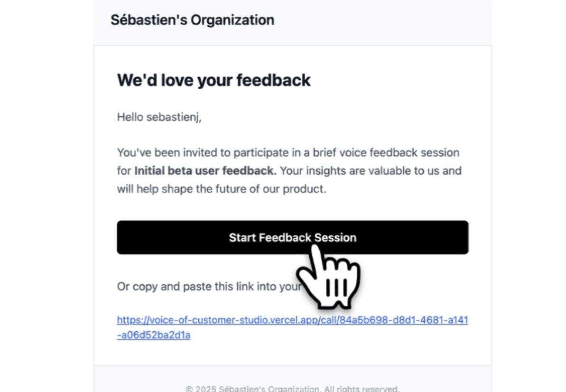Click the Start Feedback Session button
This screenshot has width=566, height=392.
292,237
